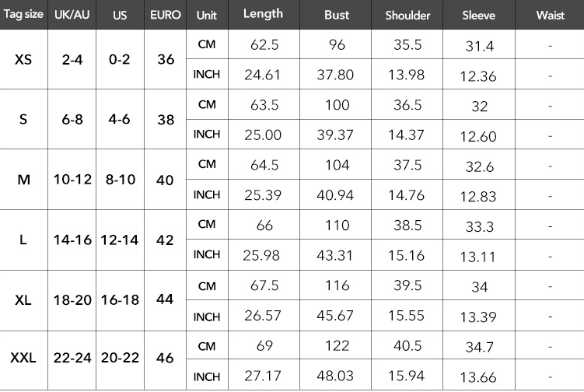Select the XXL tag size cell
Image resolution: width=584 pixels, height=392 pixels.
[23, 359]
